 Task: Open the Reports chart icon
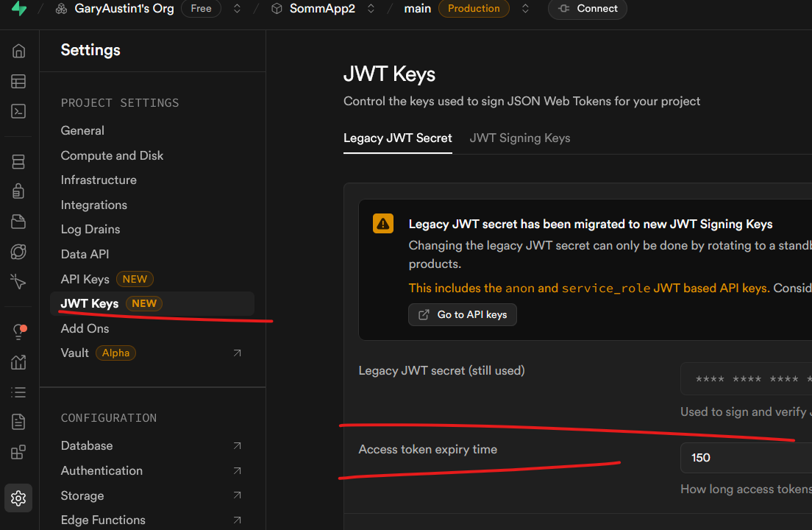(x=18, y=361)
